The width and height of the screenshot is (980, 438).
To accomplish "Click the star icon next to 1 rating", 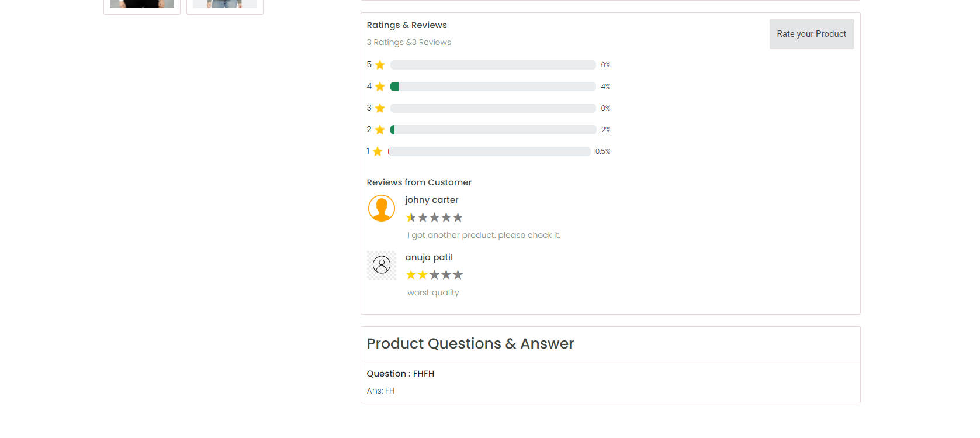I will pos(378,151).
